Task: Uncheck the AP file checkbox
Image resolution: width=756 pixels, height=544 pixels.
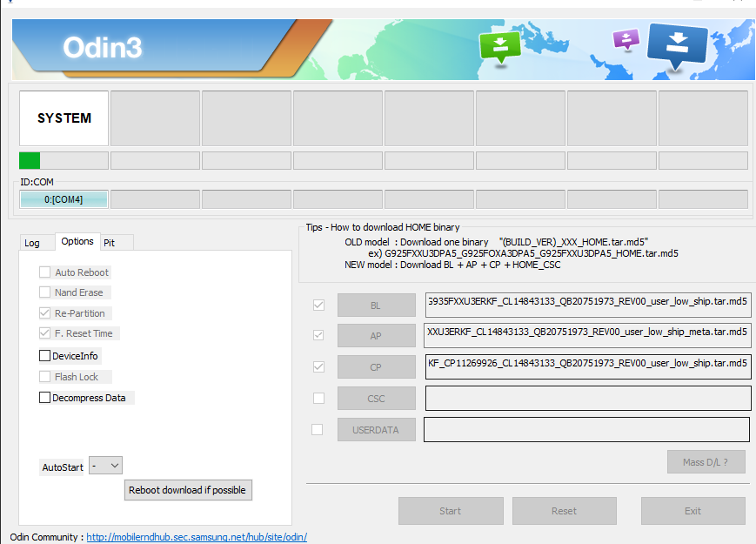Action: pos(318,335)
